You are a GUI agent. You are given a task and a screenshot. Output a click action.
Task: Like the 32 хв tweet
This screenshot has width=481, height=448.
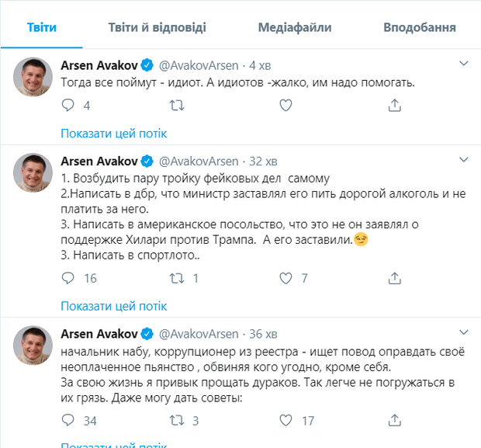(x=285, y=278)
